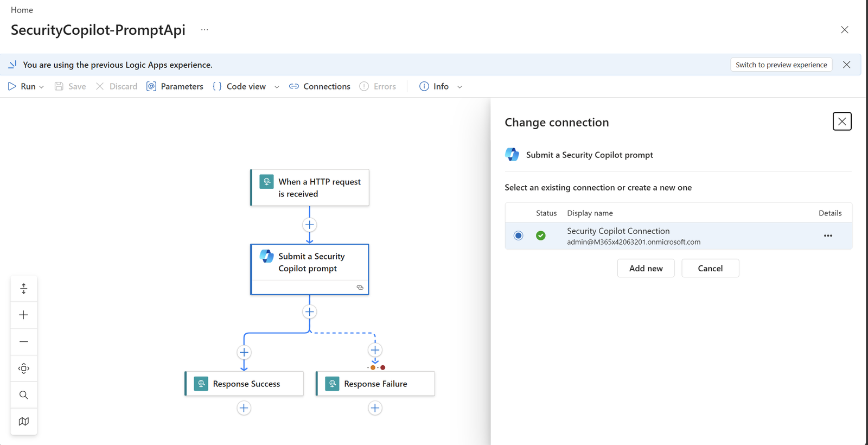Expand the Run dropdown chevron
The height and width of the screenshot is (445, 868).
(x=42, y=87)
